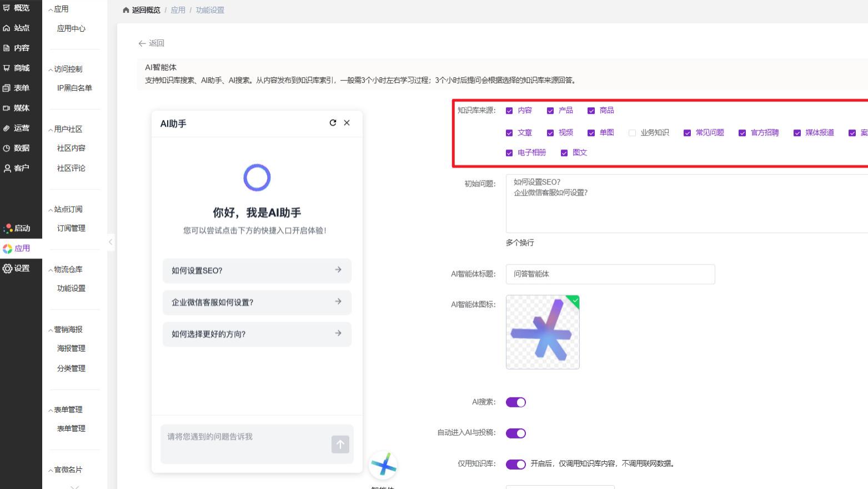
Task: Click 返回概览 in the breadcrumb
Action: click(x=146, y=9)
